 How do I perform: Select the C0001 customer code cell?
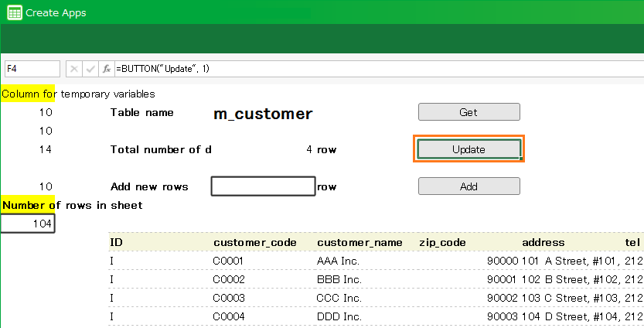(x=229, y=261)
